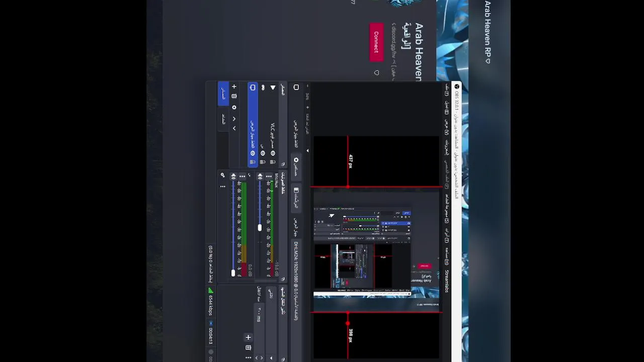
Task: Lock the VLC video source
Action: tap(273, 162)
